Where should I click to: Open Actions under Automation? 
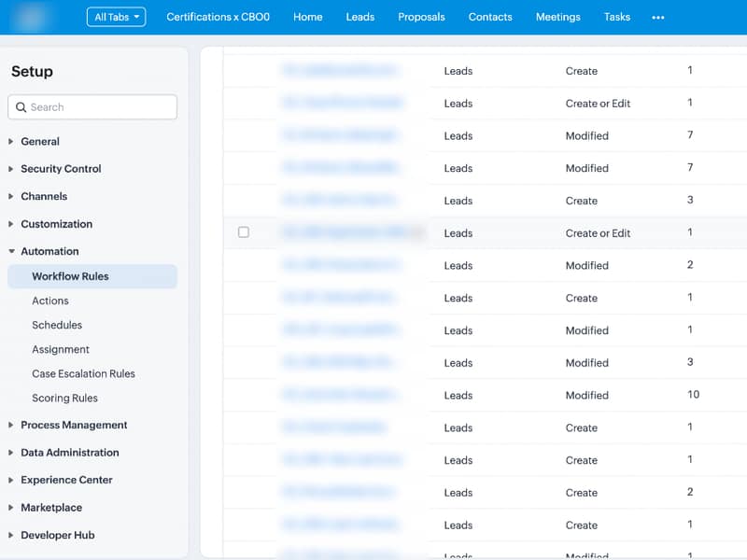[50, 301]
